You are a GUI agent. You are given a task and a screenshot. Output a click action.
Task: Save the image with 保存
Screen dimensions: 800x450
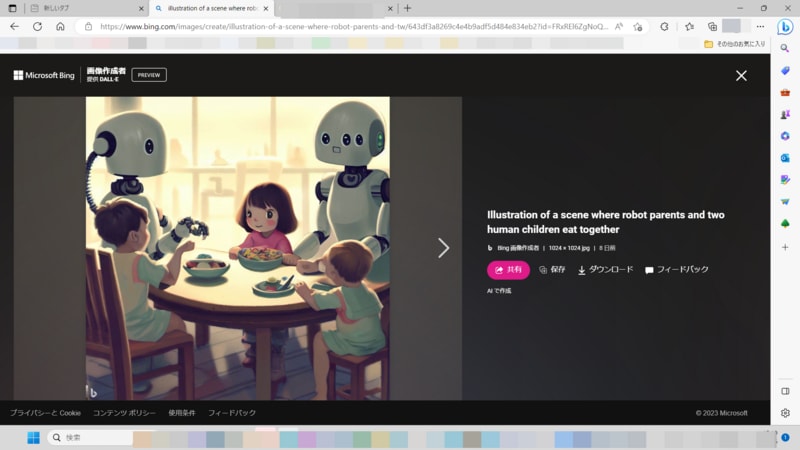pyautogui.click(x=552, y=270)
